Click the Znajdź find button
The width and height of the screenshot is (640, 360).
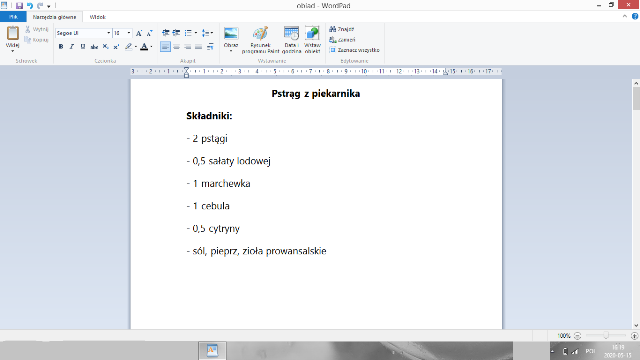pos(342,29)
